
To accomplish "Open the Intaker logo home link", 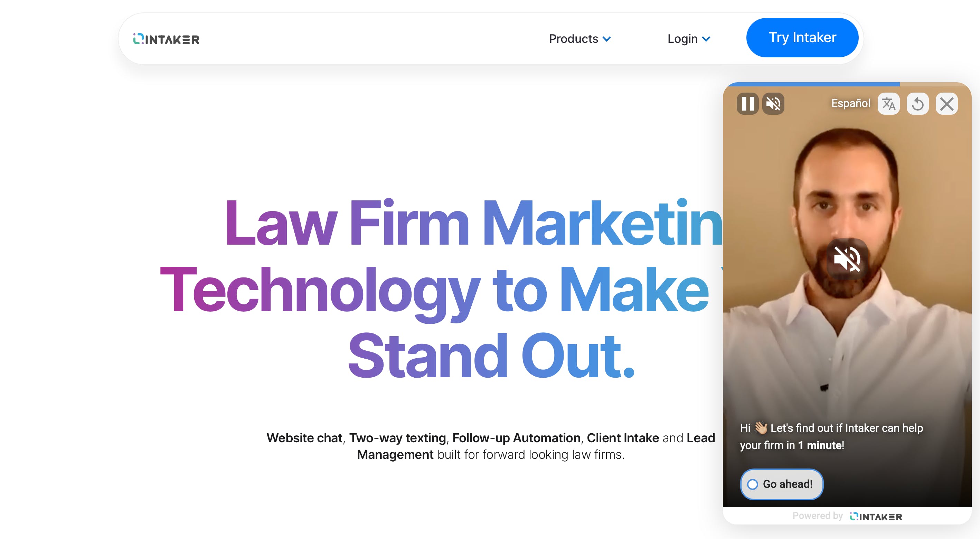I will pos(166,39).
